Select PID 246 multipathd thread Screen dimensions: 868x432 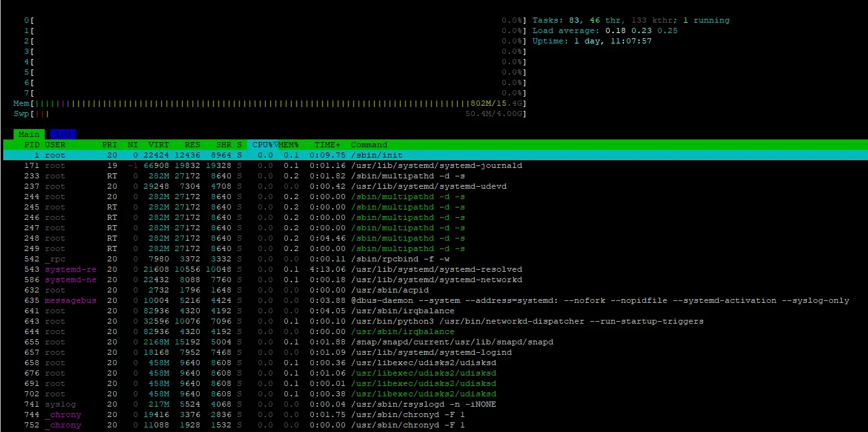coord(434,217)
